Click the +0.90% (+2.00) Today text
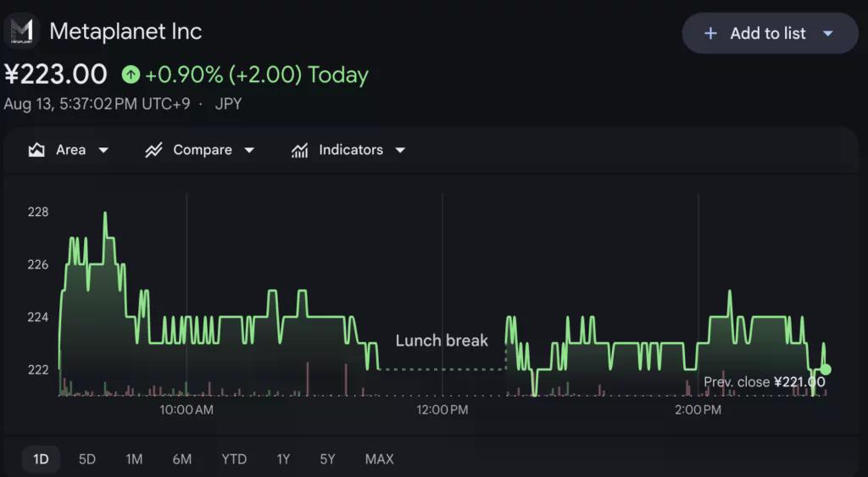The height and width of the screenshot is (477, 868). click(x=256, y=75)
